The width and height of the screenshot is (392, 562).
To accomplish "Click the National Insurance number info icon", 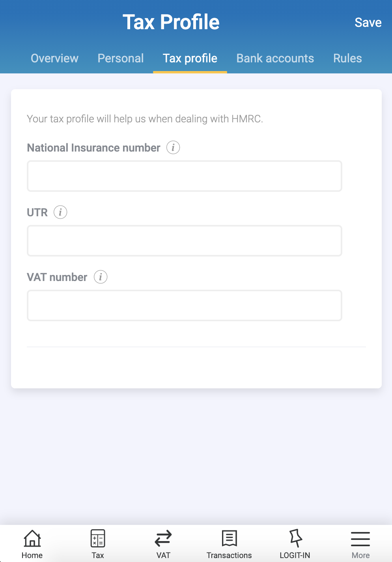I will 173,148.
